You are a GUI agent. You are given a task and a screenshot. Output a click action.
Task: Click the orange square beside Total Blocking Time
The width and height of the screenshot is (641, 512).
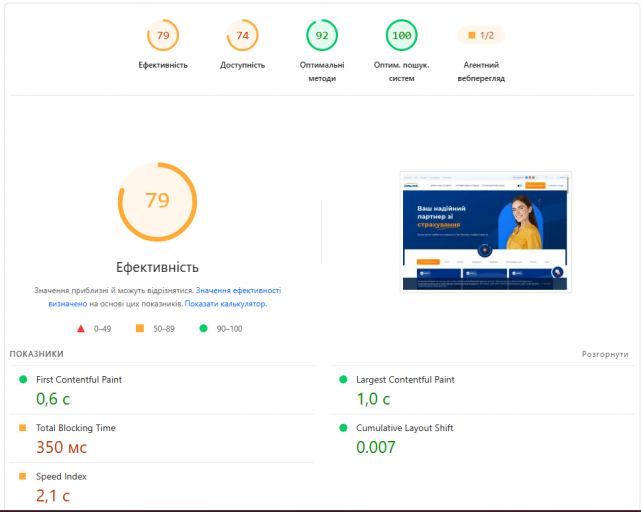(22, 428)
